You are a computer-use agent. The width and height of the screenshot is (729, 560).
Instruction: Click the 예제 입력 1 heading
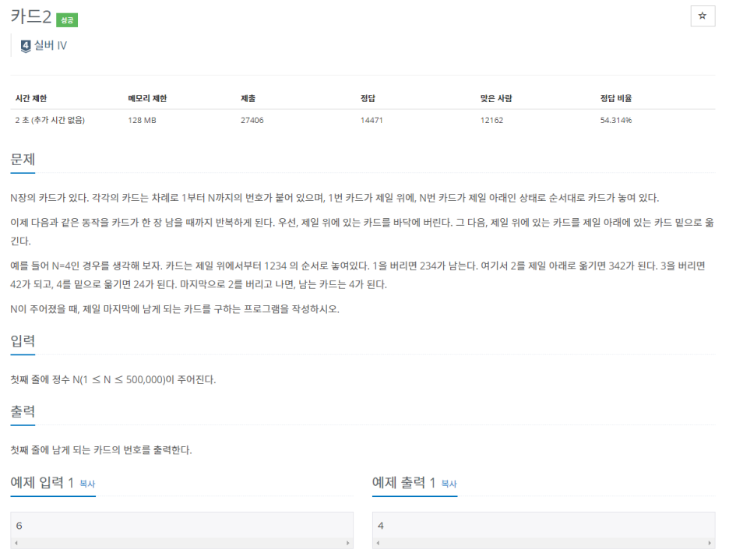(42, 483)
